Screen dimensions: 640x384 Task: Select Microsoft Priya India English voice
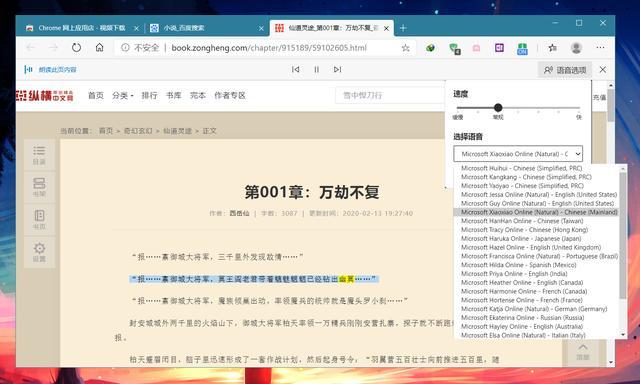click(514, 274)
